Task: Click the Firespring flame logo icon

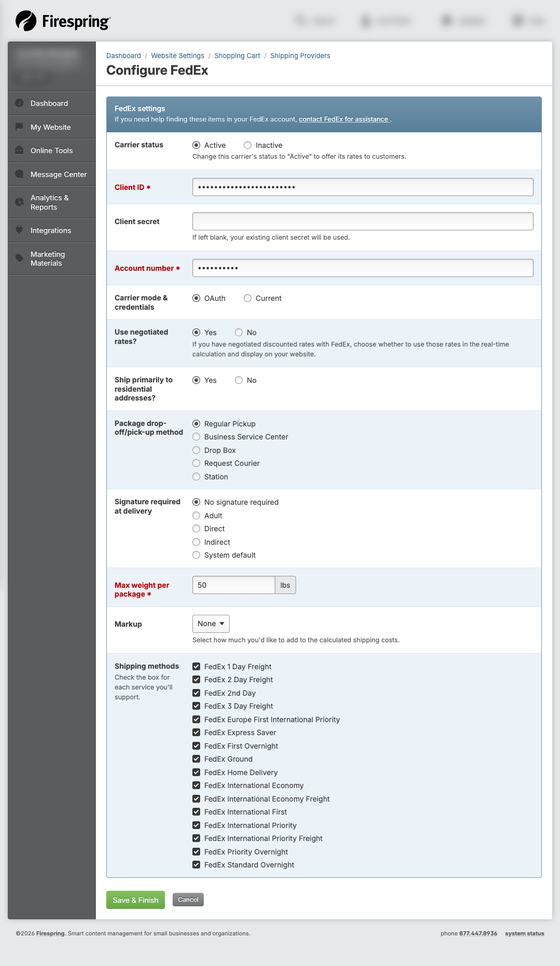Action: pyautogui.click(x=26, y=21)
